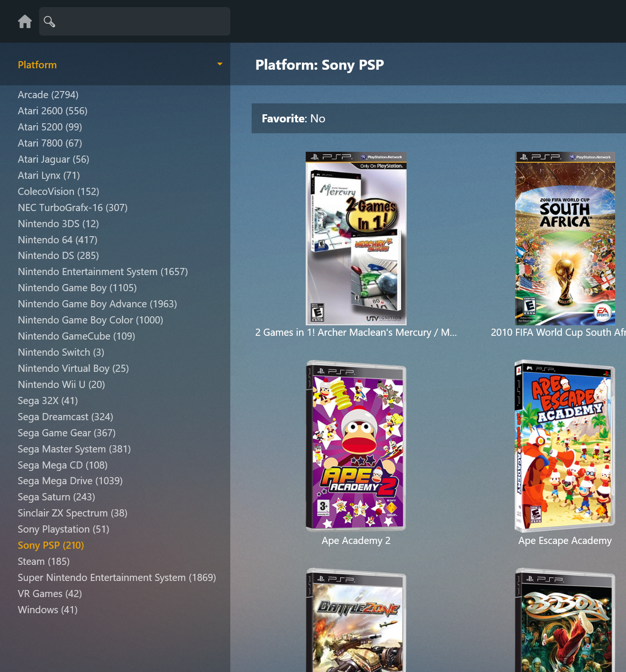Browse Nintendo Virtual Boy (25)

pos(73,368)
